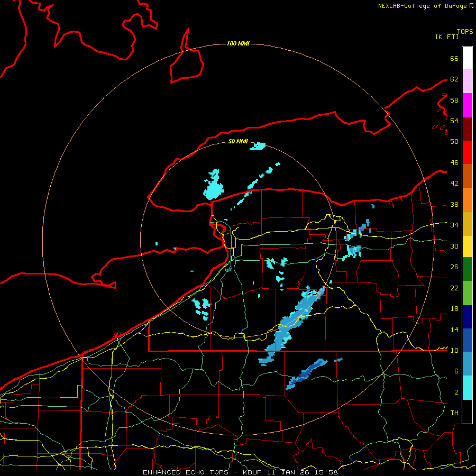The height and width of the screenshot is (476, 476).
Task: Click the TOPS legend title
Action: tap(465, 31)
